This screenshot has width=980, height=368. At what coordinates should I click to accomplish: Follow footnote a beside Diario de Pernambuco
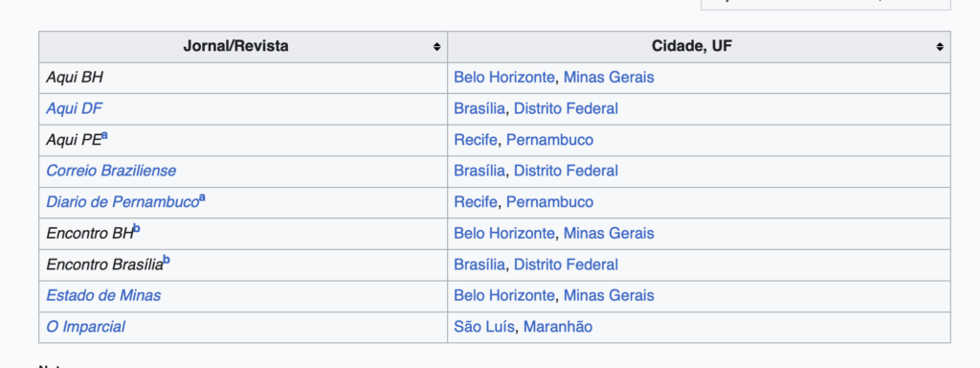pyautogui.click(x=203, y=197)
